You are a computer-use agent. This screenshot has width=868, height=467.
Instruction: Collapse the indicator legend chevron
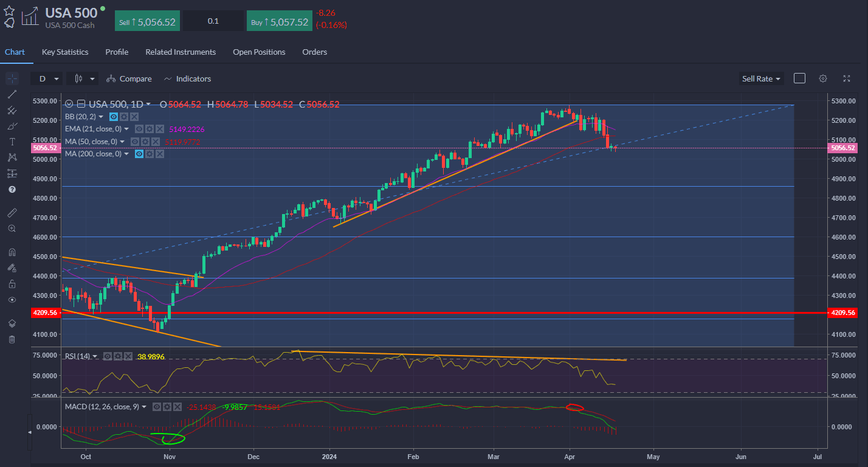pos(69,104)
